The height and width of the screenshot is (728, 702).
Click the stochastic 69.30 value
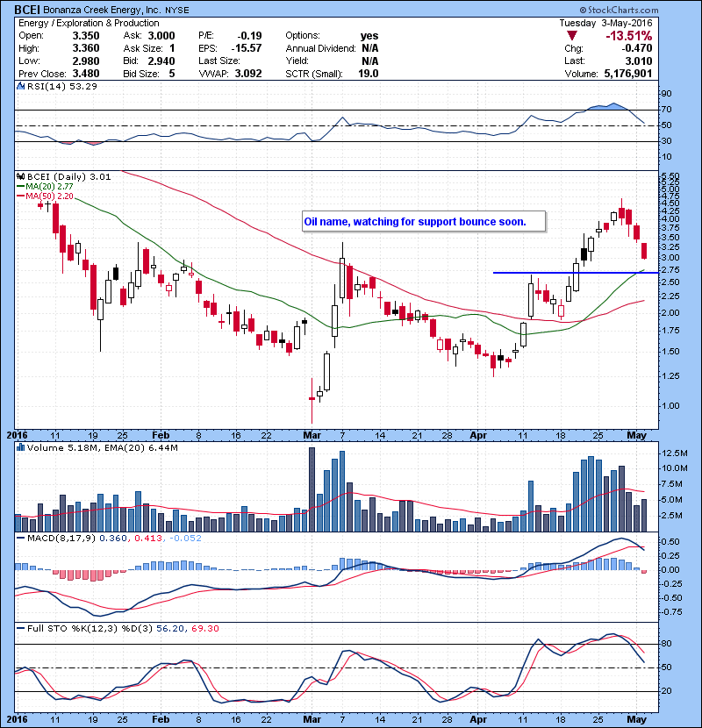pos(204,629)
